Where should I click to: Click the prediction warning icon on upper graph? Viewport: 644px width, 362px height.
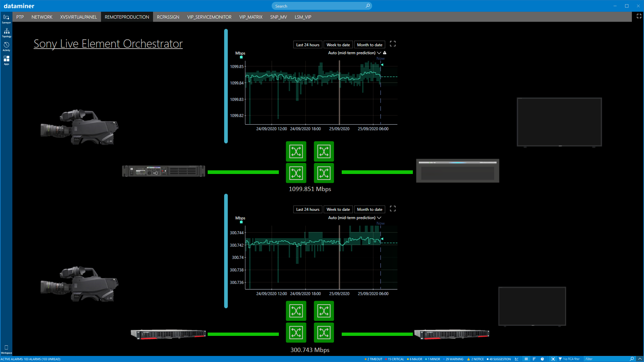pyautogui.click(x=385, y=53)
